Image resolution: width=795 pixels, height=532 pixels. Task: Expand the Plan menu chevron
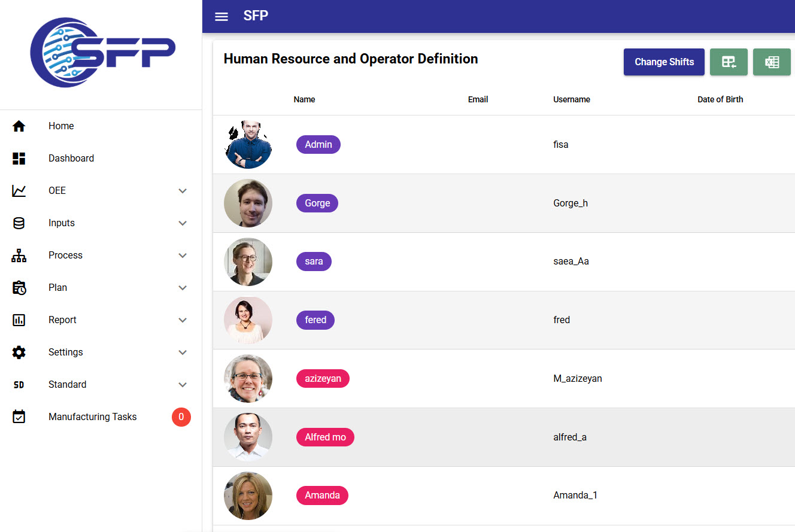[183, 288]
